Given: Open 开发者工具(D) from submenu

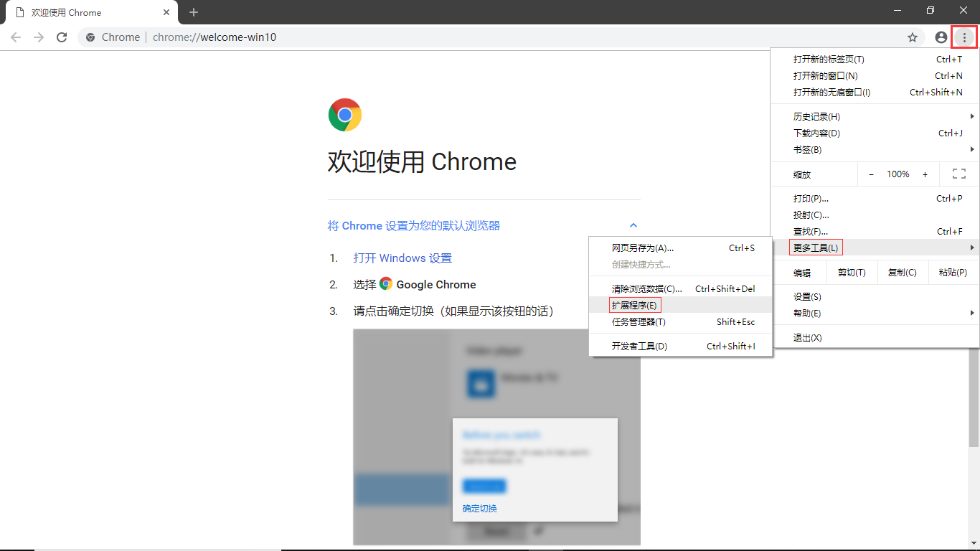Looking at the screenshot, I should (680, 346).
